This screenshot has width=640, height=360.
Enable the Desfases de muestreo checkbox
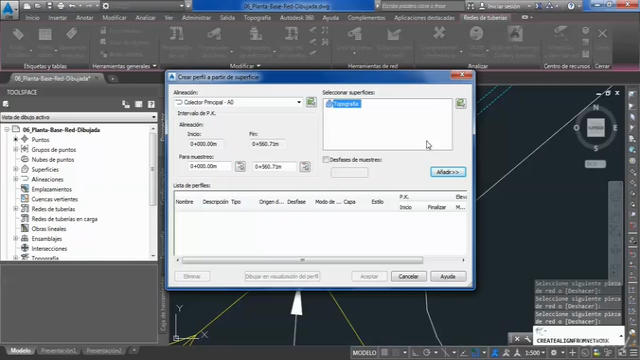tap(326, 160)
